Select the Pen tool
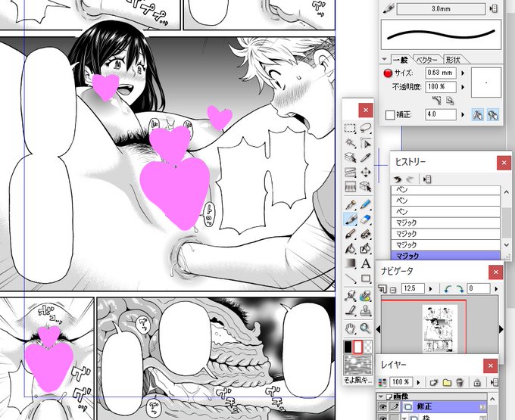 click(x=350, y=205)
